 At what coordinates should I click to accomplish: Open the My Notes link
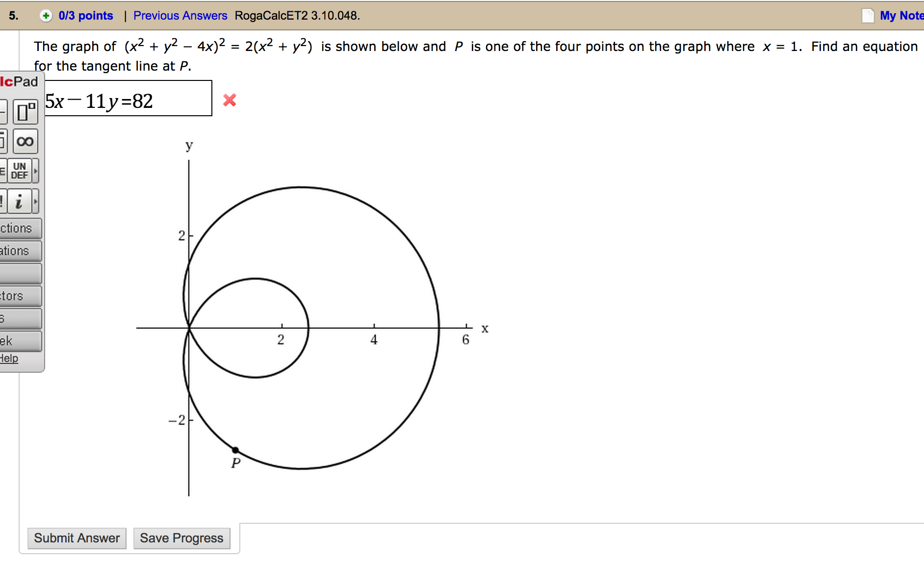pos(901,16)
